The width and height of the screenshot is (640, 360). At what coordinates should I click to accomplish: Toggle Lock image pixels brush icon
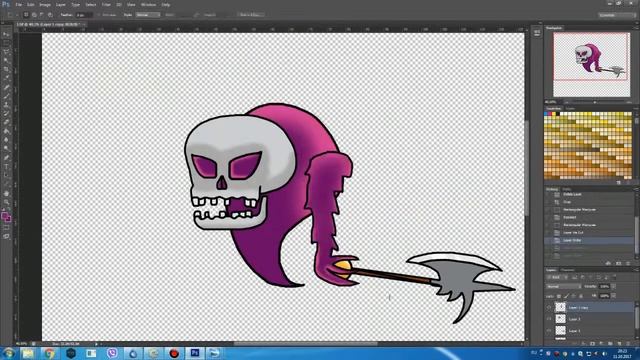pyautogui.click(x=567, y=296)
